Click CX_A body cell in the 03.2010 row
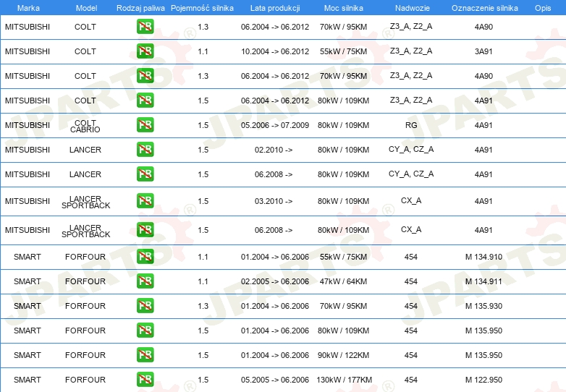 411,200
